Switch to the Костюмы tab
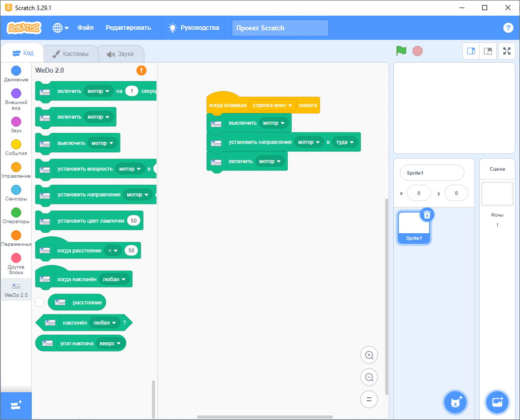The image size is (520, 420). 71,54
